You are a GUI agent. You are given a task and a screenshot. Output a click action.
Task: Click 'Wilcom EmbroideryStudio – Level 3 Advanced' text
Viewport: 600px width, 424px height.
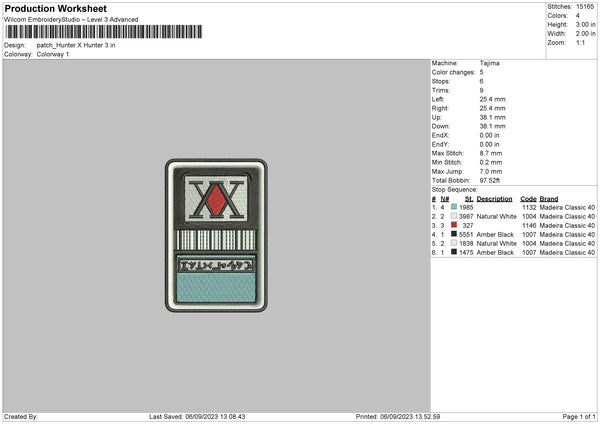(x=71, y=20)
